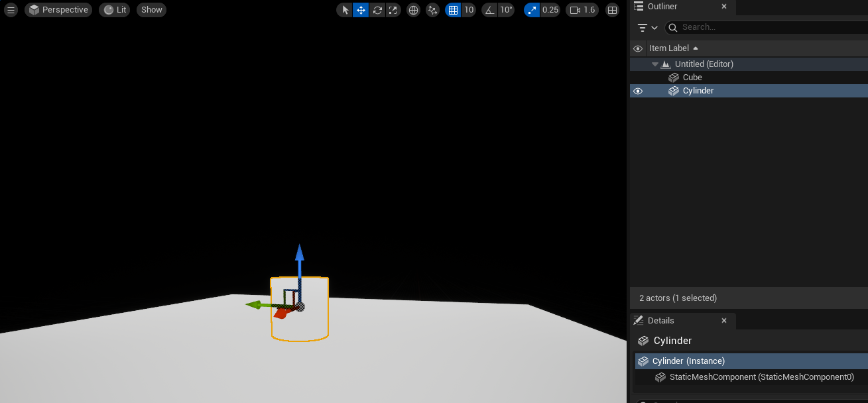Screen dimensions: 868x403
Task: Open the Lit view mode dropdown
Action: [x=115, y=10]
